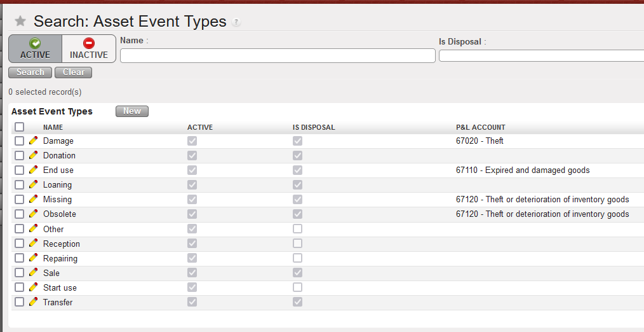Toggle the ACTIVE filter button

tap(35, 49)
